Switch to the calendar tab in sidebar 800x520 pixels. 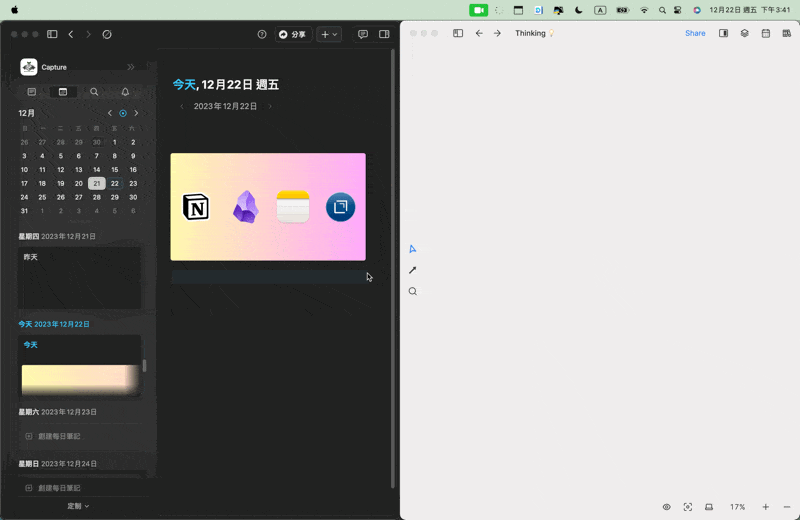(x=63, y=92)
